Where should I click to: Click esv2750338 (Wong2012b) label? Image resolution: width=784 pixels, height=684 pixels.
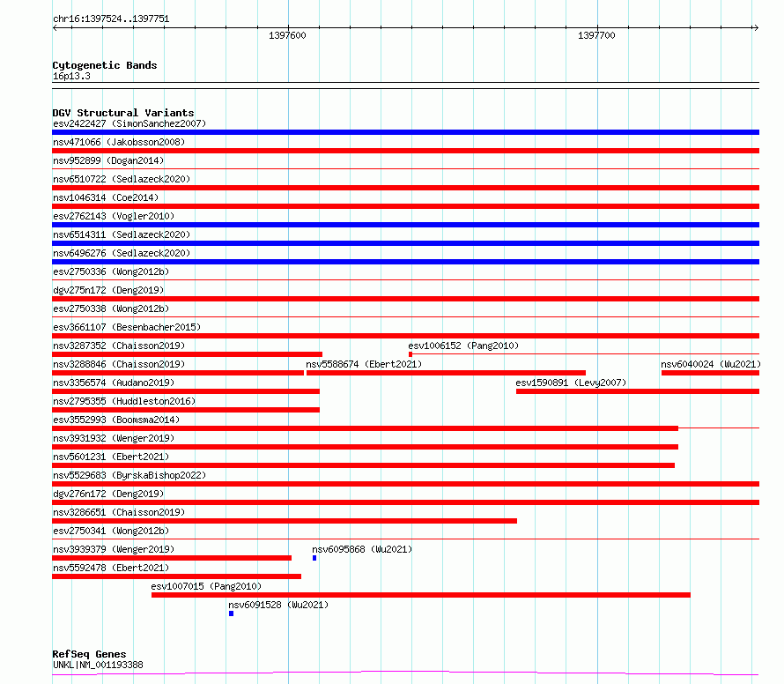click(111, 309)
